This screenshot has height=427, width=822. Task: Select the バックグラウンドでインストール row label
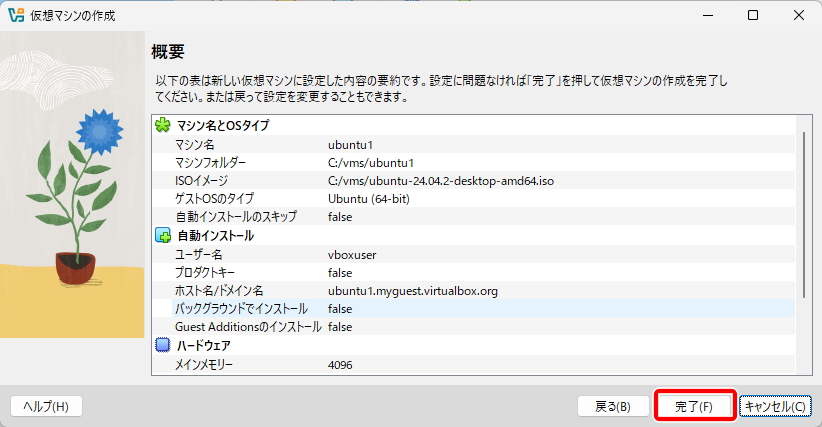coord(241,309)
